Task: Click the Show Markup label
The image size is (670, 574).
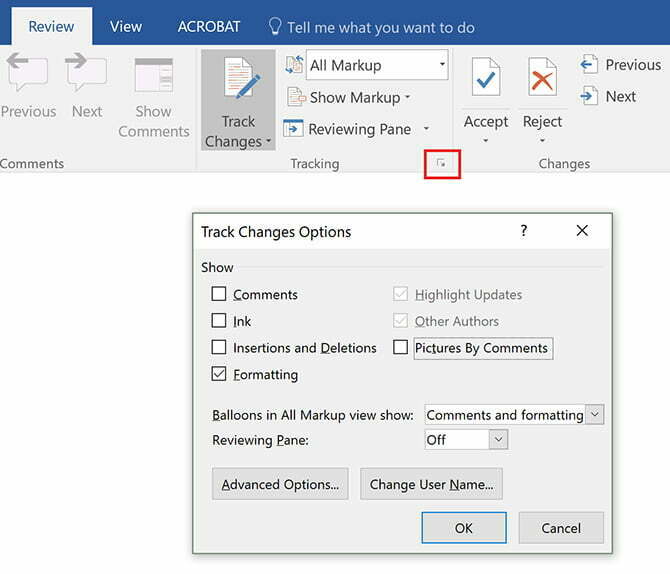Action: tap(355, 97)
